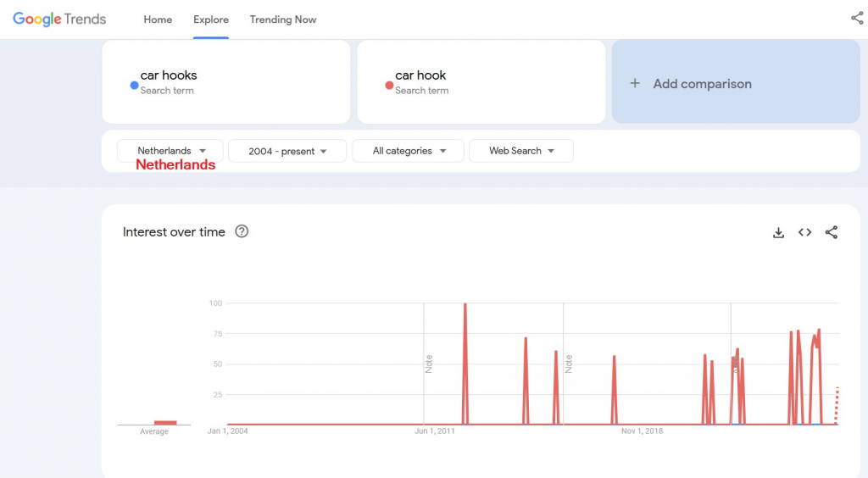Viewport: 868px width, 478px height.
Task: Click the Google Trends logo
Action: (x=59, y=19)
